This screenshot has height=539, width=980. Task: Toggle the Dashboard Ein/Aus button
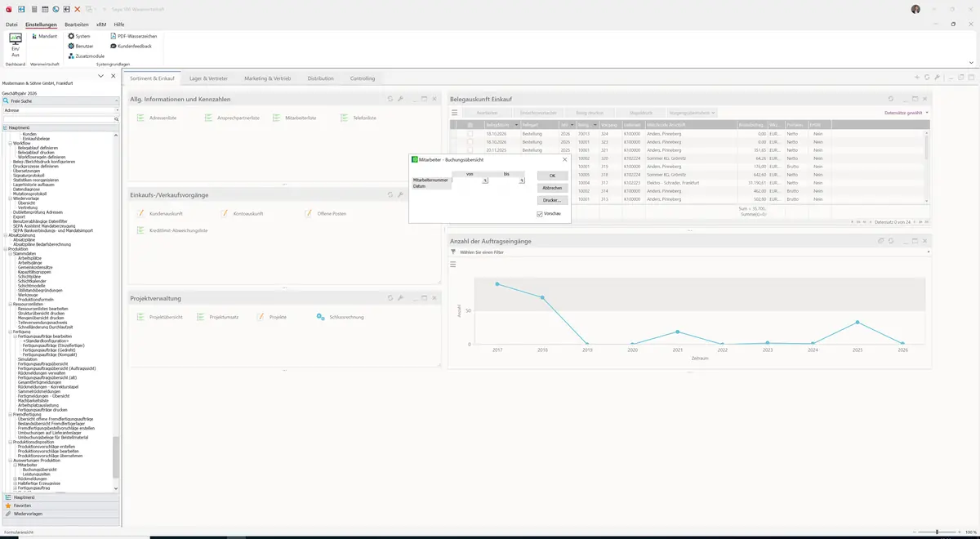click(15, 43)
